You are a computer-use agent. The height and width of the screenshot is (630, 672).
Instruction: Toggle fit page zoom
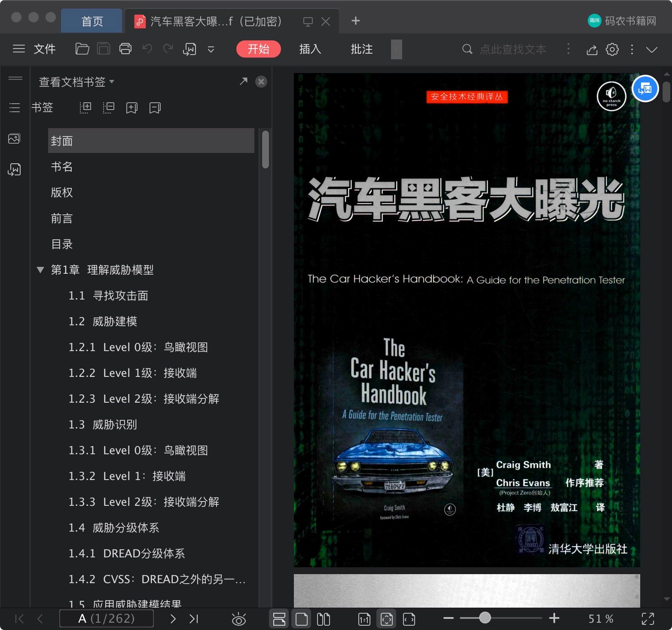tap(387, 619)
